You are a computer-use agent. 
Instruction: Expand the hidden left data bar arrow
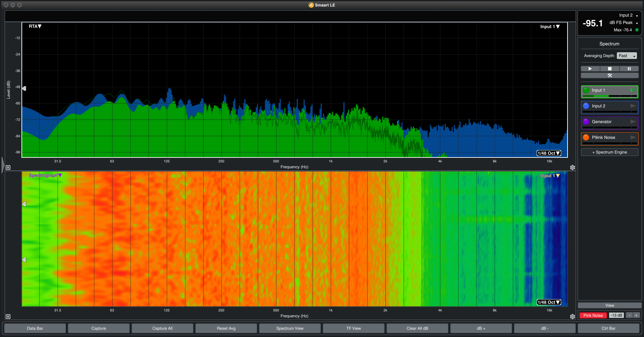3,165
